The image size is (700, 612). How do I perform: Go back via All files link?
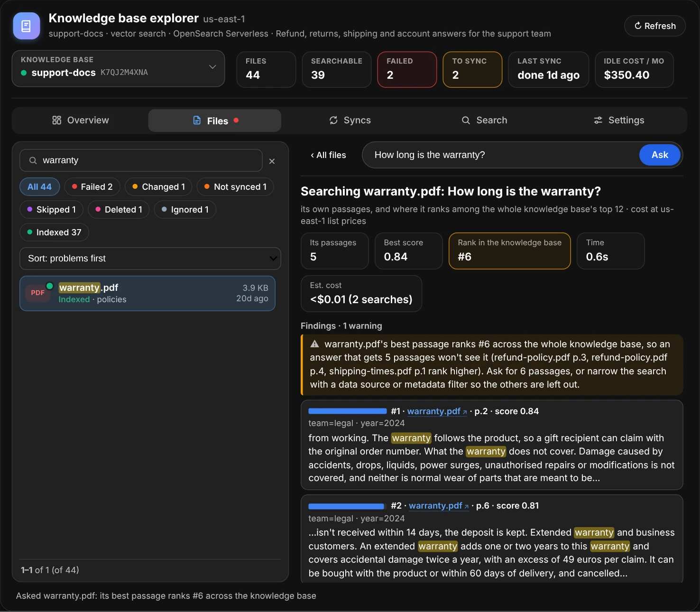click(328, 155)
